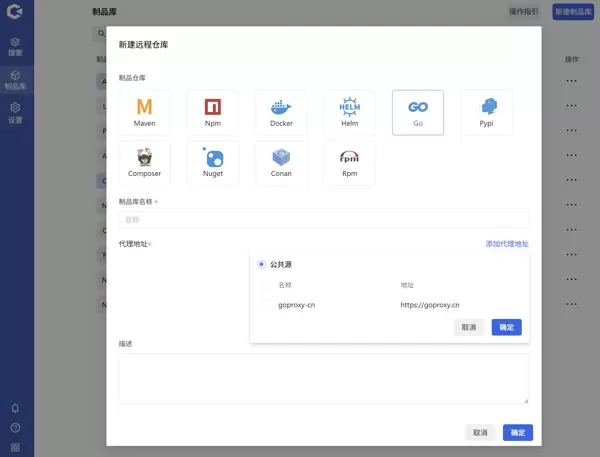Click the 制品库名称 input field
Viewport: 600px width, 457px height.
point(323,219)
